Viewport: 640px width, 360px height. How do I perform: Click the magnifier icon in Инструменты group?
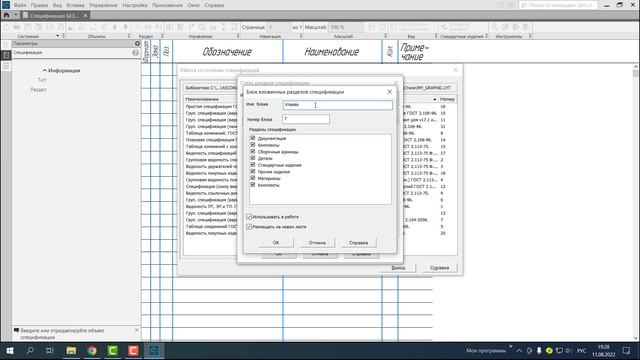[x=494, y=27]
